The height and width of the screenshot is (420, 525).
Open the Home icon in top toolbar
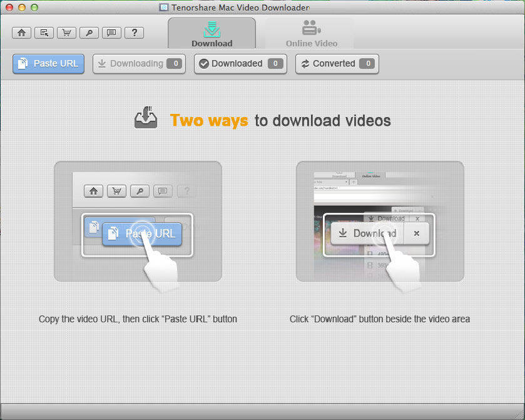[x=22, y=33]
